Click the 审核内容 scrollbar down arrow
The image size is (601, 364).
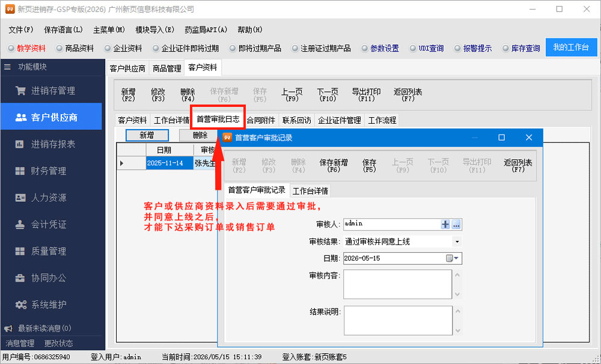click(x=457, y=294)
